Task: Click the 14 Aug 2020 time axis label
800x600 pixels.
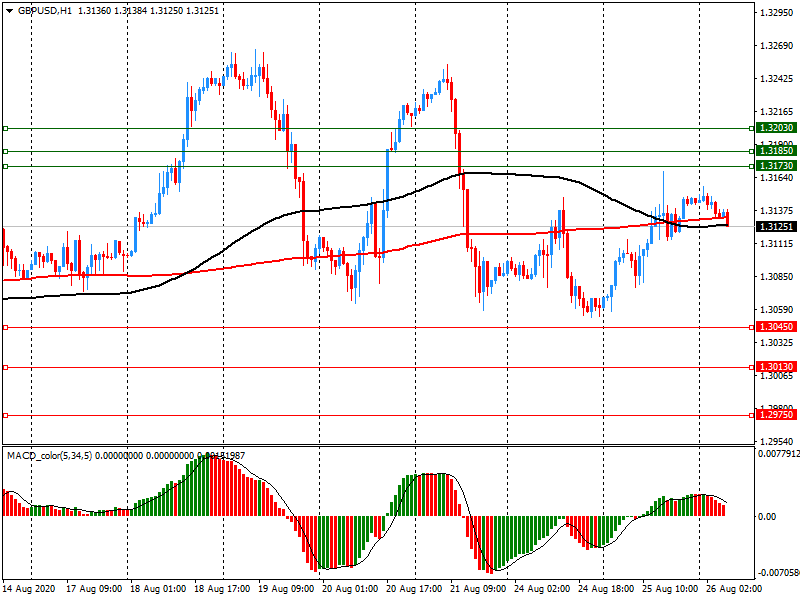Action: pyautogui.click(x=29, y=589)
